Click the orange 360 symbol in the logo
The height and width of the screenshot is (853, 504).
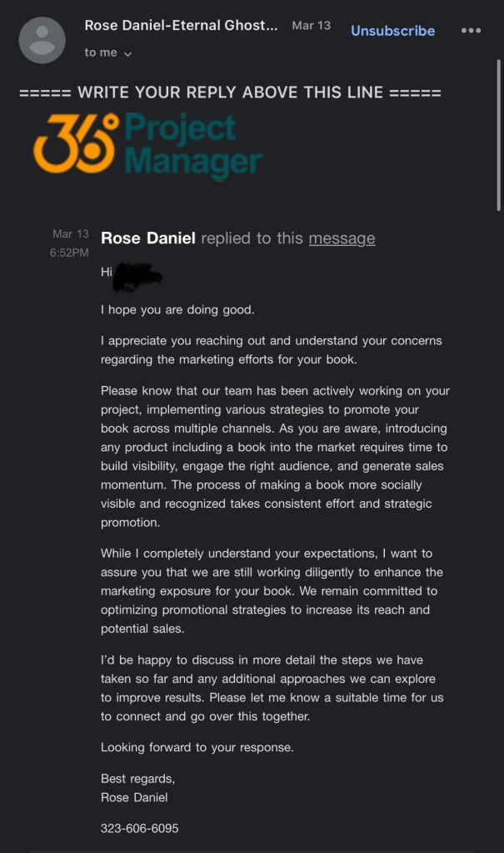point(75,143)
